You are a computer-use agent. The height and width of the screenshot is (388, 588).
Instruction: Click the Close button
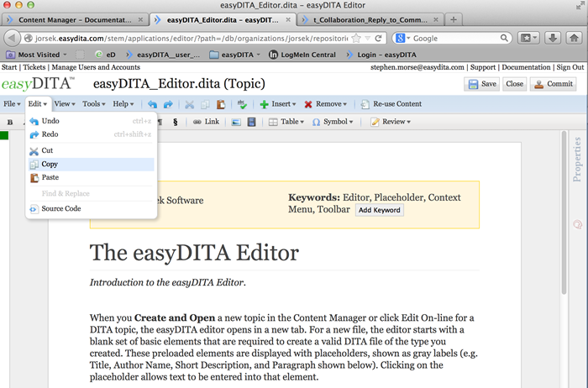(514, 84)
